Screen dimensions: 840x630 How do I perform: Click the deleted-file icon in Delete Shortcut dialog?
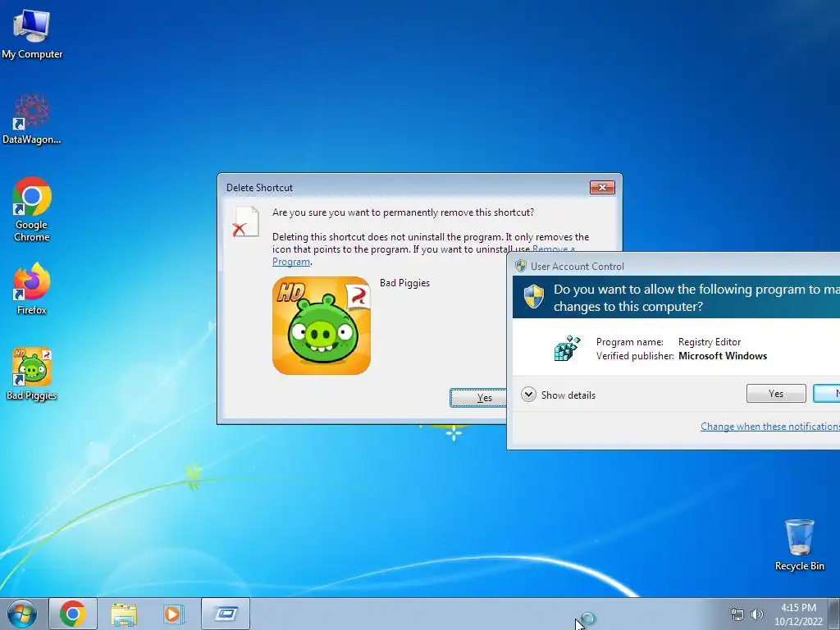click(x=246, y=221)
